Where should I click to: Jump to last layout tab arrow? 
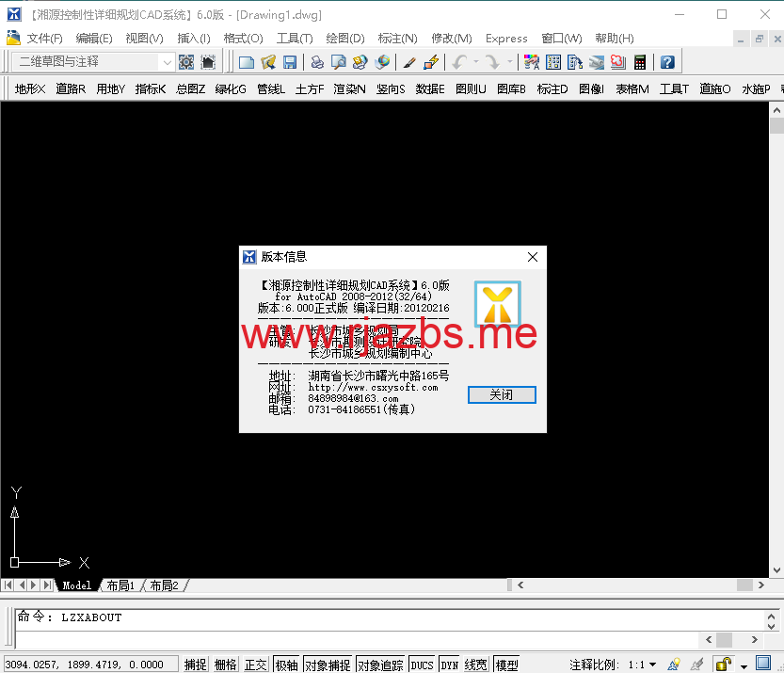[x=47, y=585]
